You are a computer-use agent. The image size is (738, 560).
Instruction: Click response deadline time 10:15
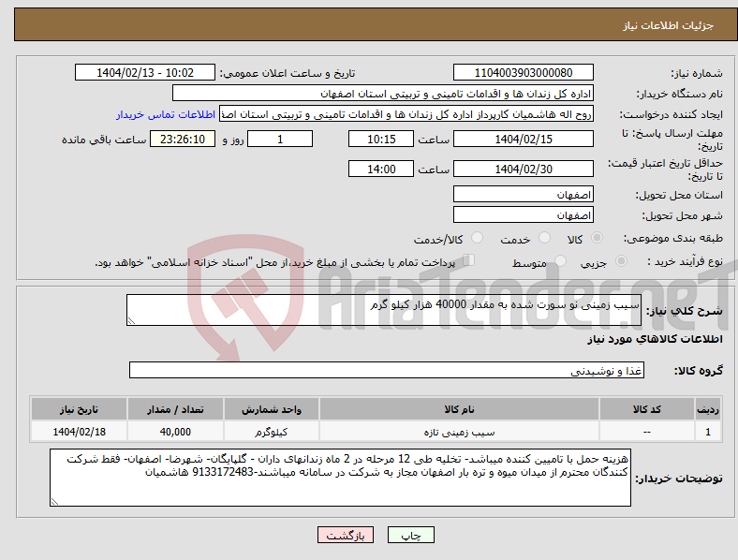(x=381, y=139)
